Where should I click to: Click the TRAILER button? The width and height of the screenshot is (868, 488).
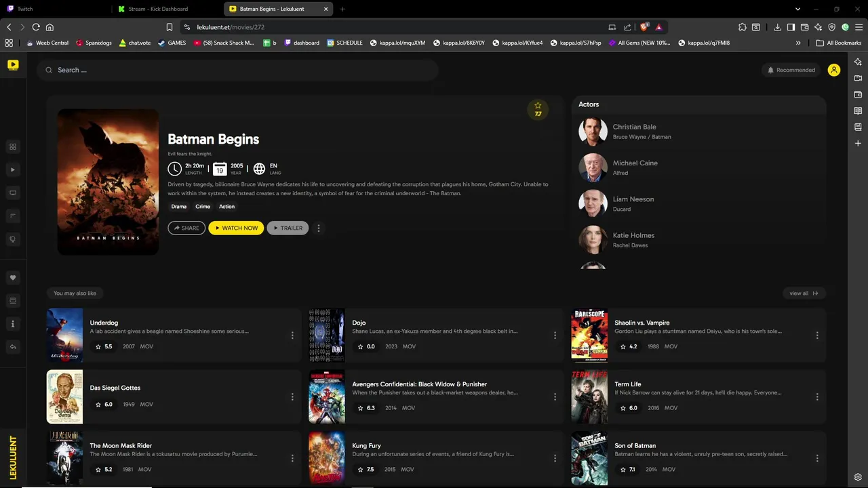tap(288, 228)
